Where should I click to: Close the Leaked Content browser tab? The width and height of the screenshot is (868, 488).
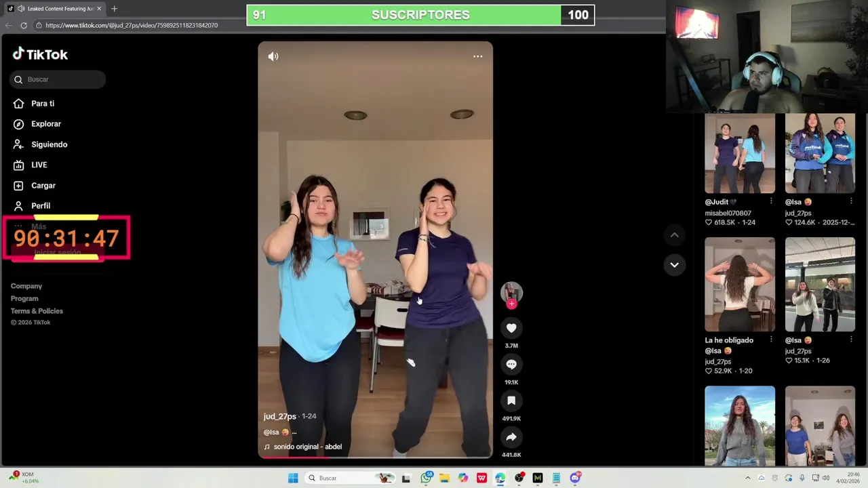click(99, 9)
